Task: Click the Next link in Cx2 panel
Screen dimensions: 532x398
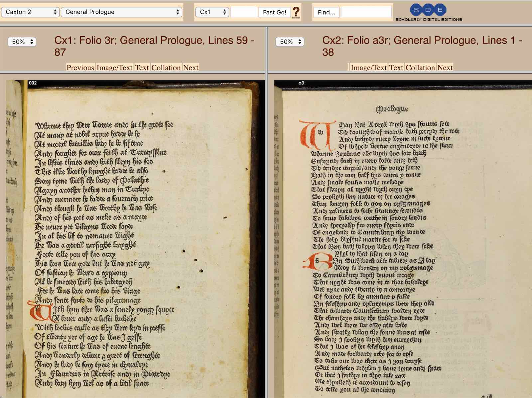Action: pos(445,67)
